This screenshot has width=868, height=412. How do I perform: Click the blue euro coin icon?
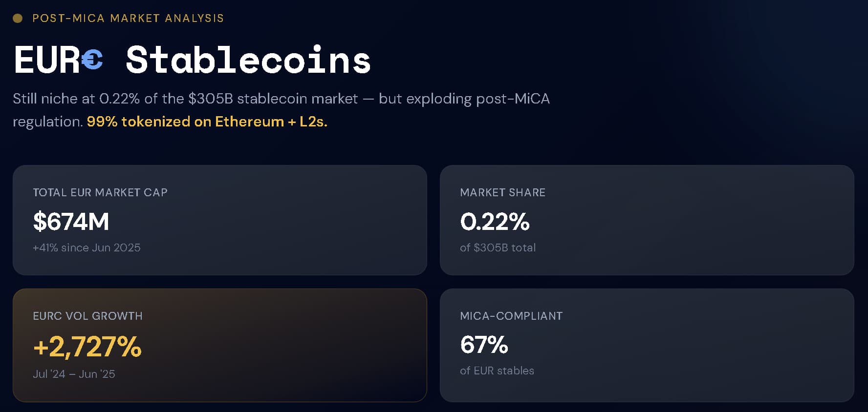92,60
